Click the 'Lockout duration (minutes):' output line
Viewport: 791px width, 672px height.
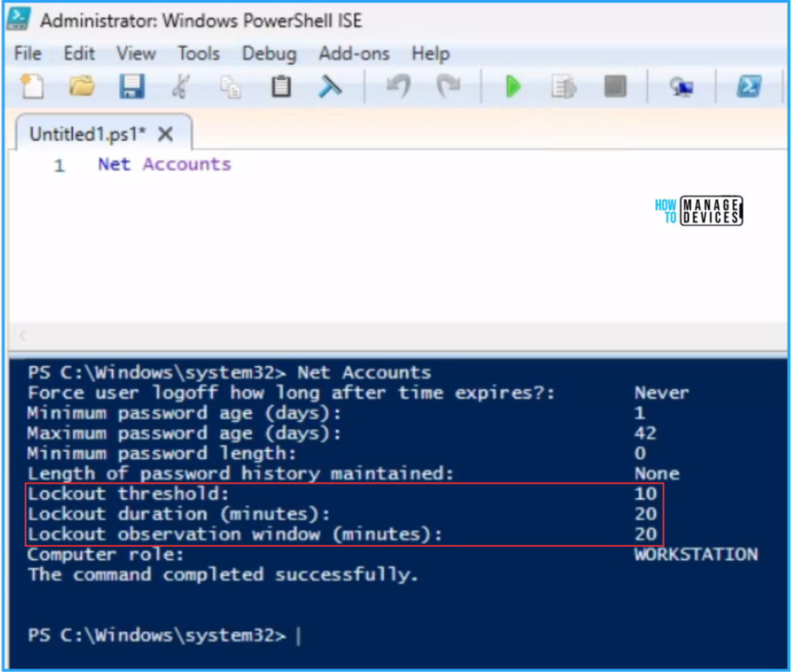(x=178, y=514)
